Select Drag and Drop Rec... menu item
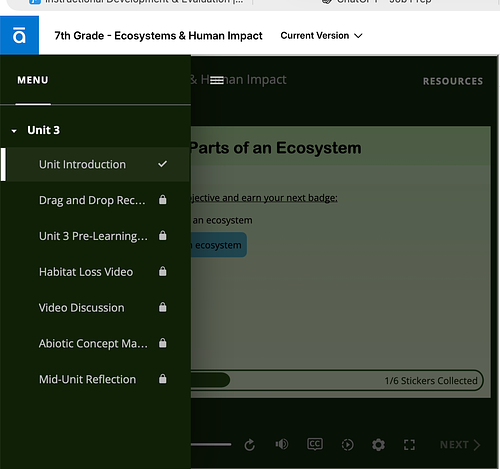The image size is (500, 469). [95, 200]
